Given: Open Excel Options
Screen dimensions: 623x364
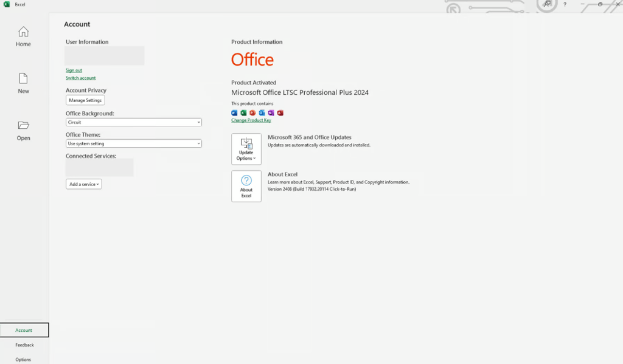Looking at the screenshot, I should 23,360.
